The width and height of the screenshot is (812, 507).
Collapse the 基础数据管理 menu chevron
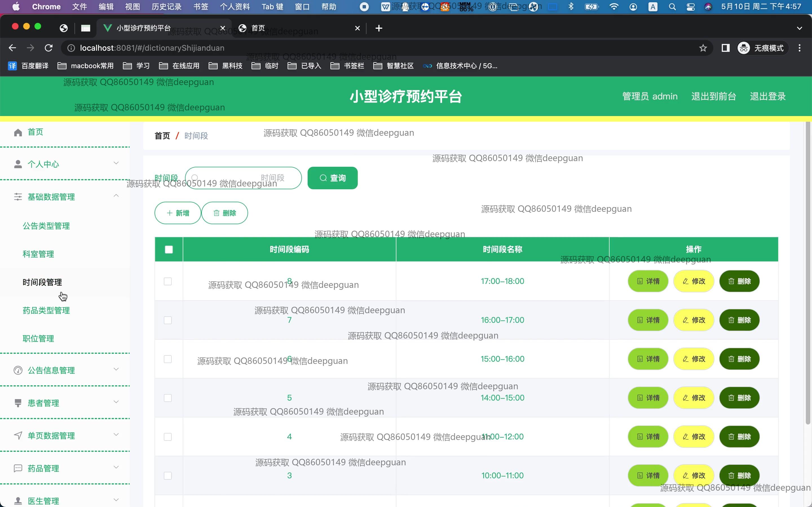click(x=116, y=196)
